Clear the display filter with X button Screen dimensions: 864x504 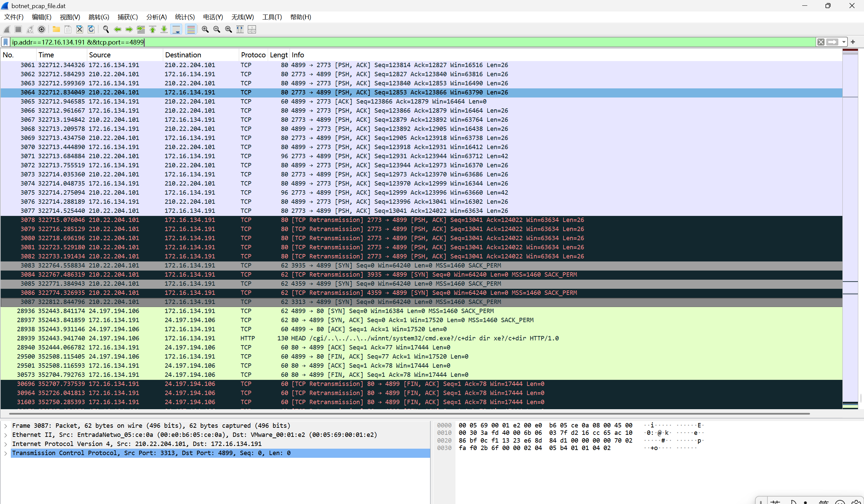point(821,42)
